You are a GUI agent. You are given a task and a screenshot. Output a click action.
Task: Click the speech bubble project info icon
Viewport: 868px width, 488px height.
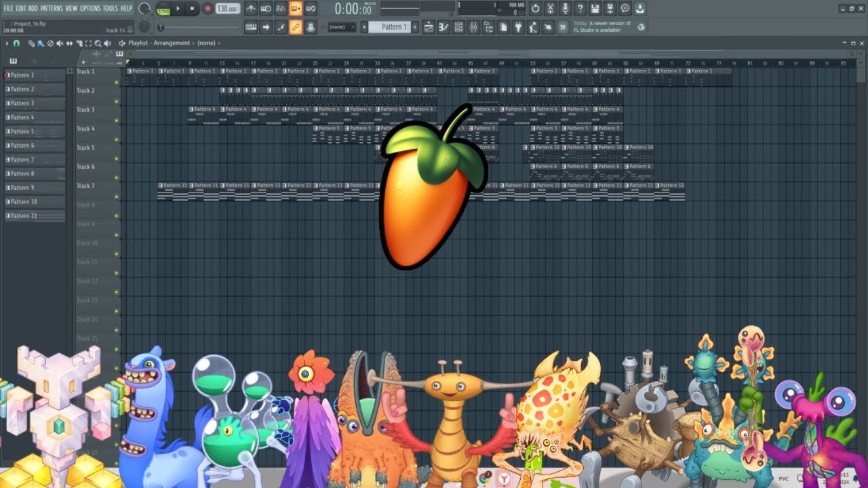pyautogui.click(x=625, y=8)
